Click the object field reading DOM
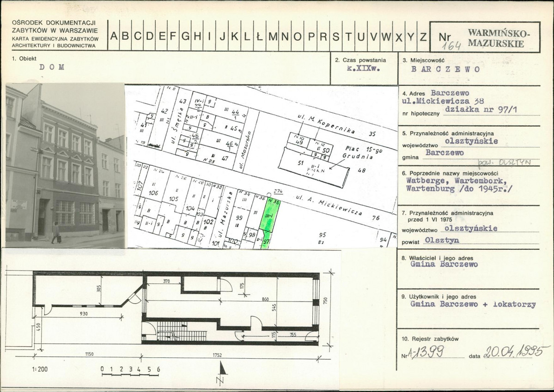The image size is (554, 392). click(52, 67)
